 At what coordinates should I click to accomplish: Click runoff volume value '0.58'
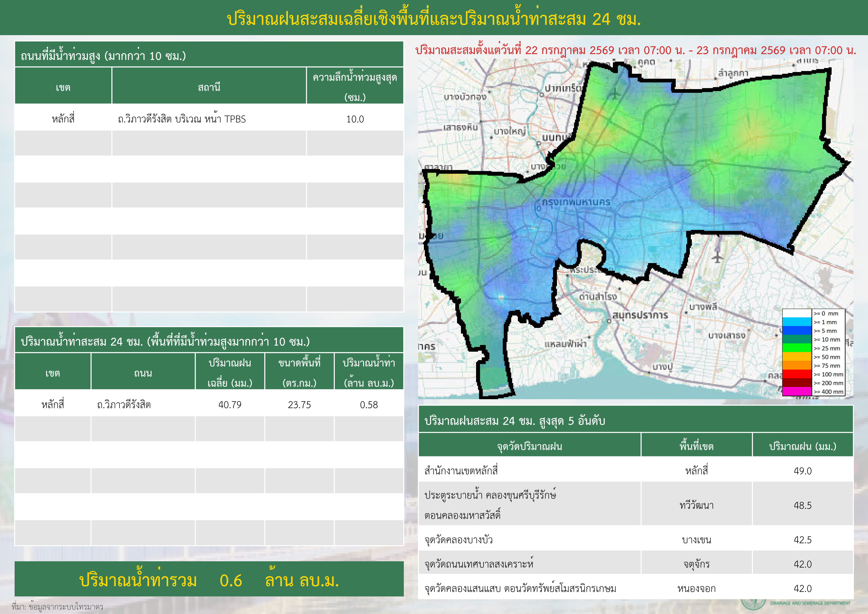click(x=369, y=405)
